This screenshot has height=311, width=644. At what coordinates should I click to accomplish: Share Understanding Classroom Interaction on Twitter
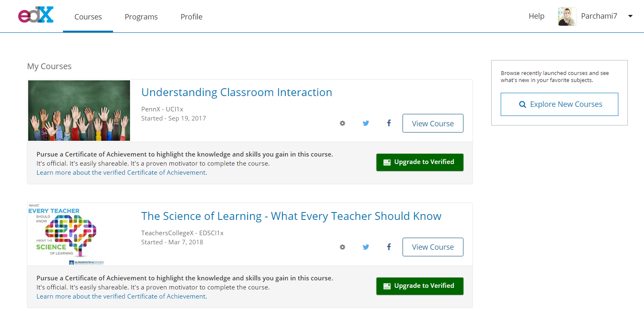[366, 123]
